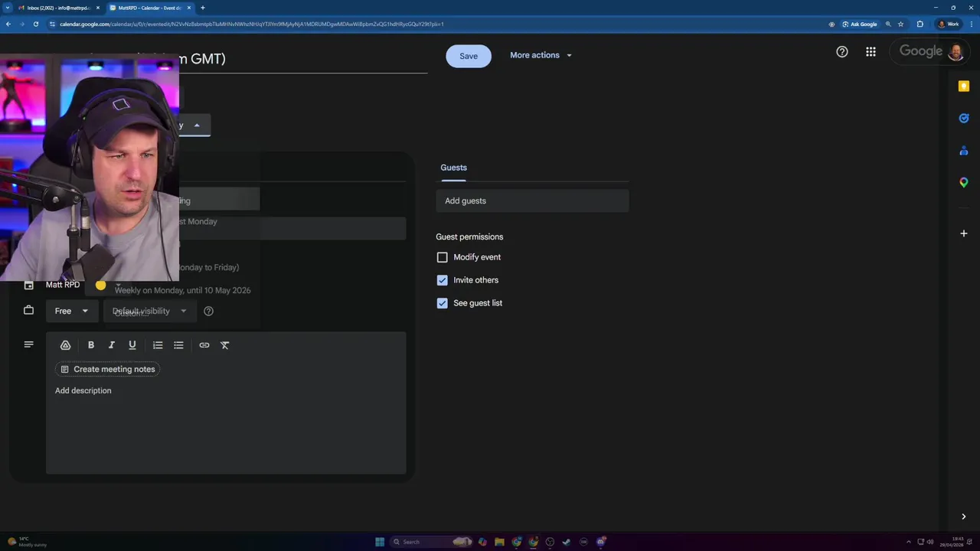Image resolution: width=980 pixels, height=551 pixels.
Task: Open Google Keep in side panel
Action: 964,86
